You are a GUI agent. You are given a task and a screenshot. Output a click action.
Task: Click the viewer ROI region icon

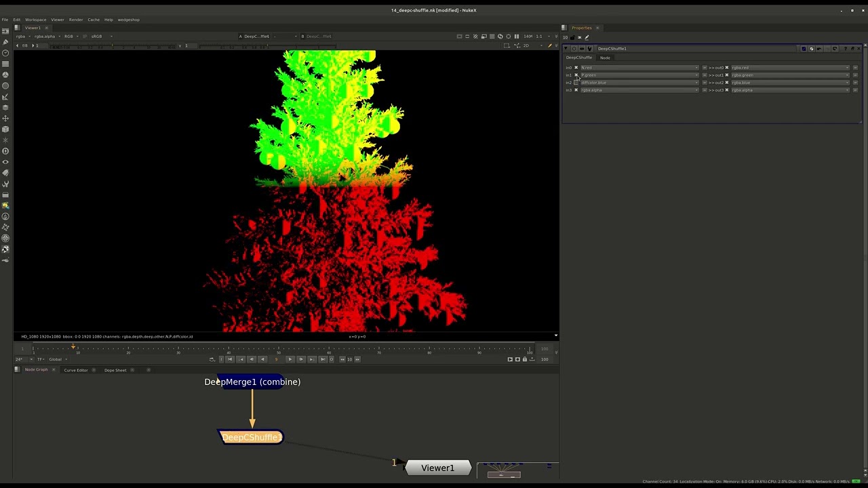(467, 37)
